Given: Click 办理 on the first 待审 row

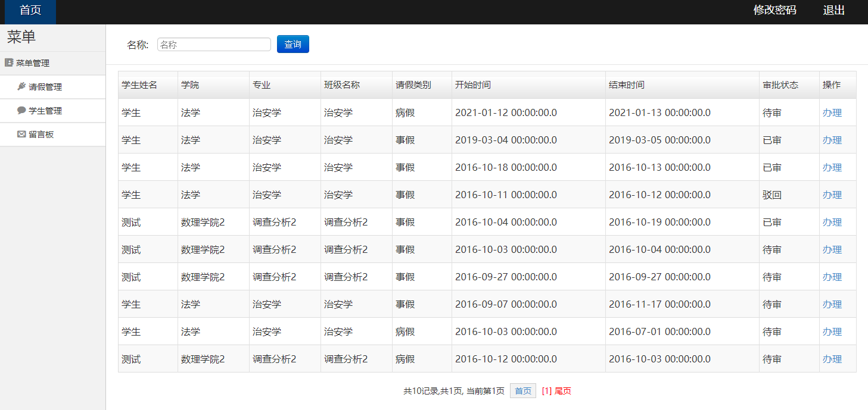Looking at the screenshot, I should point(832,112).
